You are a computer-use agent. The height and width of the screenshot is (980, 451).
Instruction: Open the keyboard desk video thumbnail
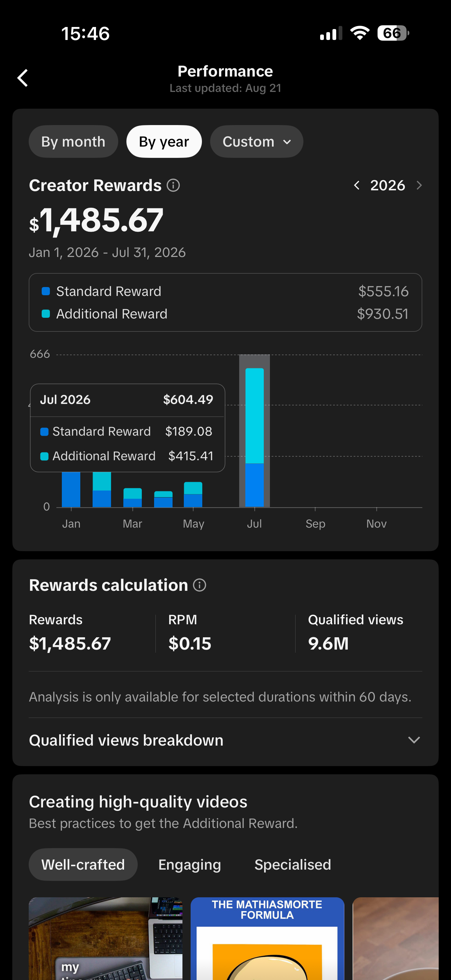(106, 939)
